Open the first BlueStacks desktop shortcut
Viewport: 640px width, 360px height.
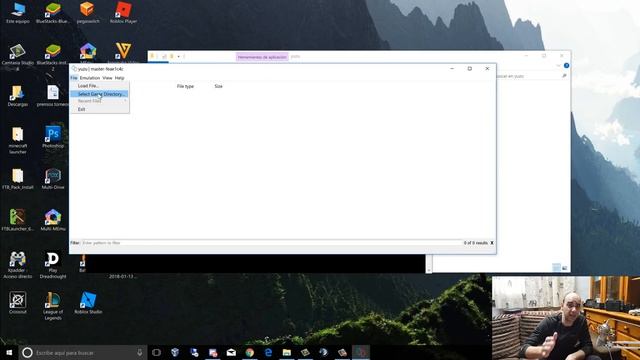53,13
